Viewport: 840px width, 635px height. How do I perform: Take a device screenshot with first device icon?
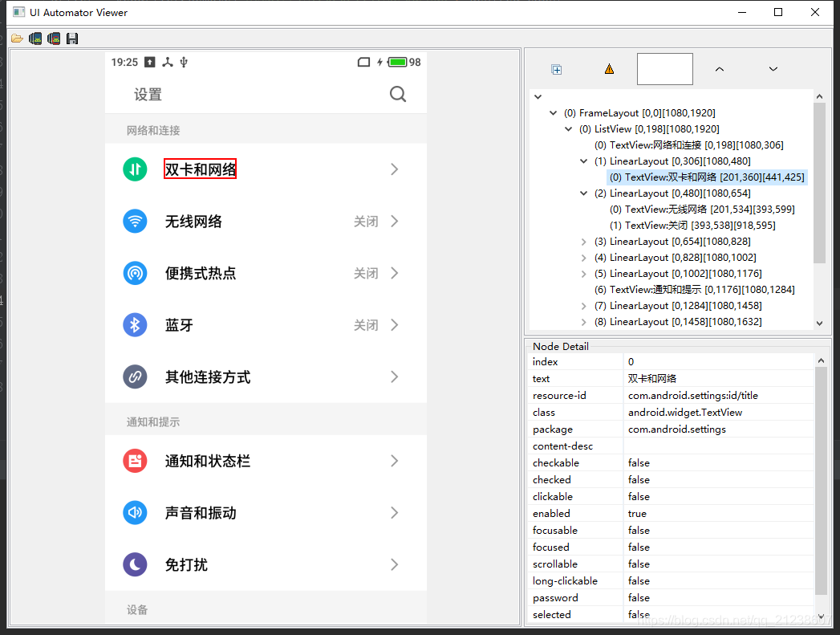pos(35,39)
